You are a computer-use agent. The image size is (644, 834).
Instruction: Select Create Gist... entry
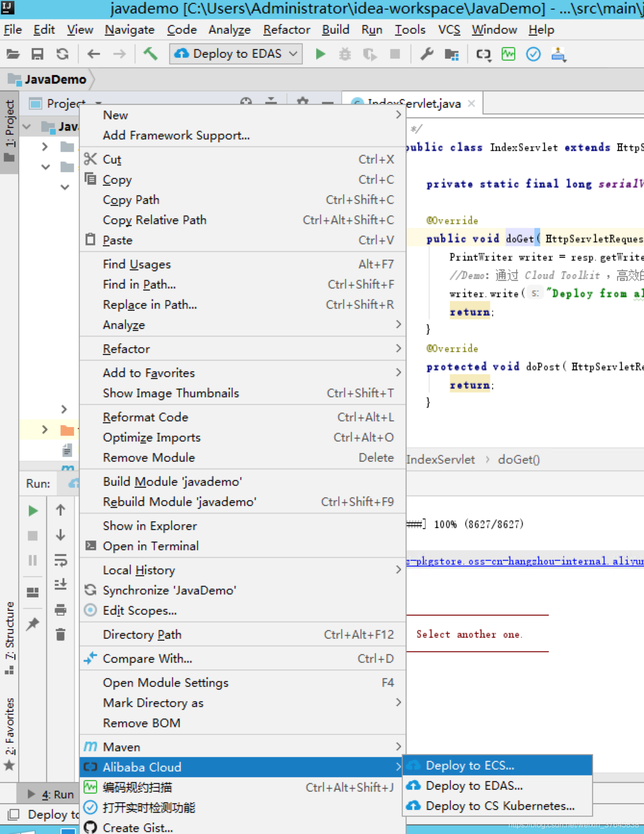[243, 827]
